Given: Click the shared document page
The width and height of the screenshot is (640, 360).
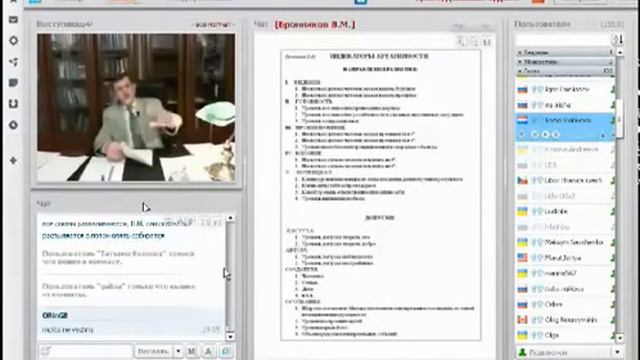Looking at the screenshot, I should point(380,195).
